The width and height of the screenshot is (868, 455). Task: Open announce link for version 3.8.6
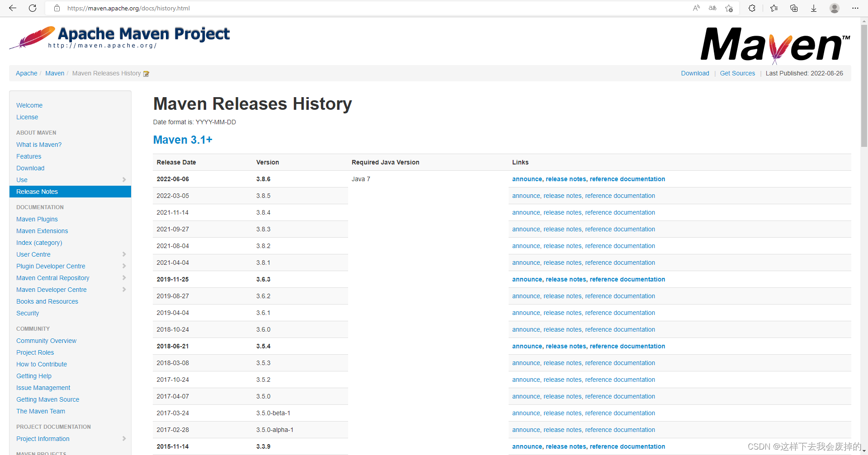point(527,179)
